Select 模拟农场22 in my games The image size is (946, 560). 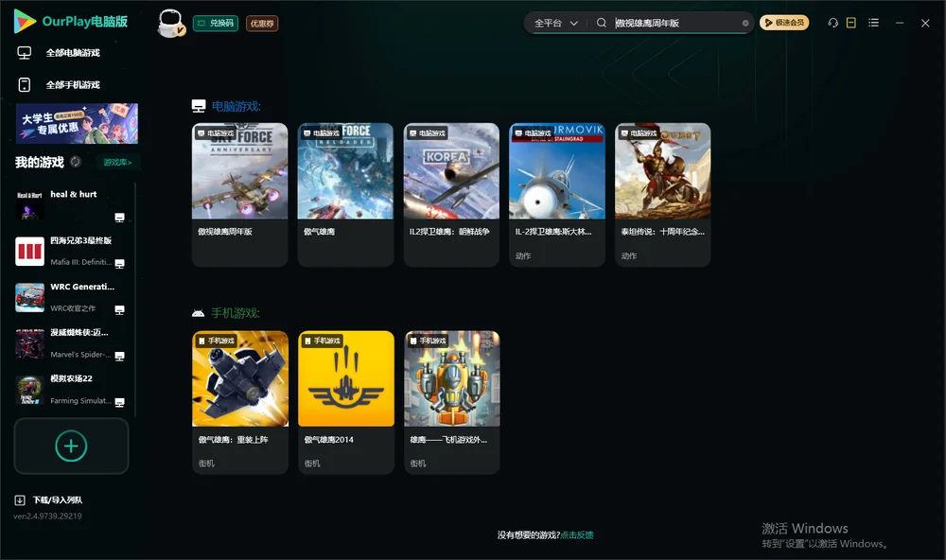71,390
